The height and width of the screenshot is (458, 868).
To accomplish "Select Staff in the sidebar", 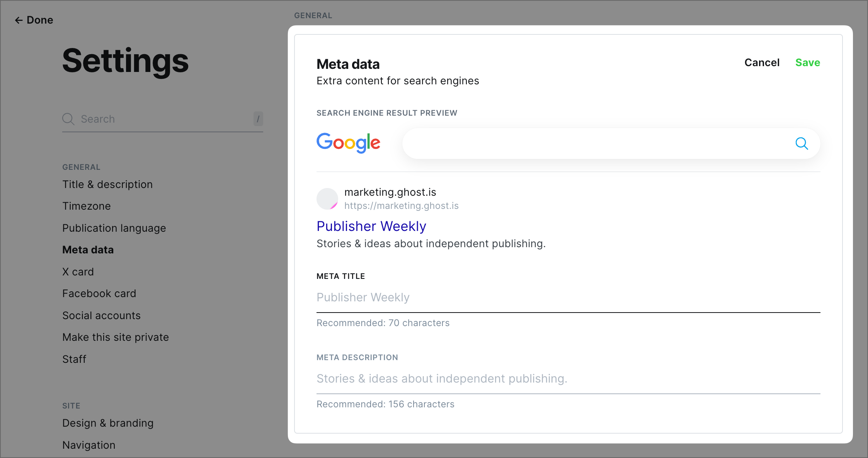I will [x=74, y=359].
